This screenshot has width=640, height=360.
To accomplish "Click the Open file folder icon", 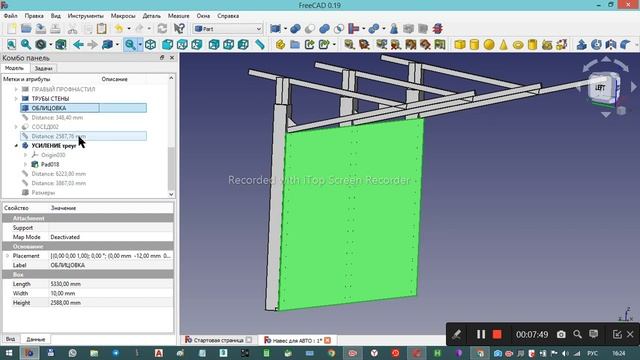I will coord(26,29).
